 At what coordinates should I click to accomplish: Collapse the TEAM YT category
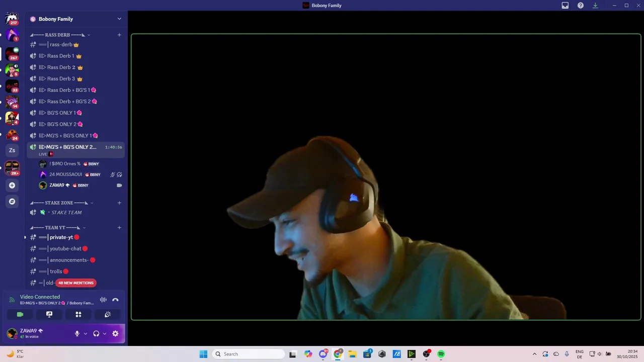pyautogui.click(x=58, y=228)
